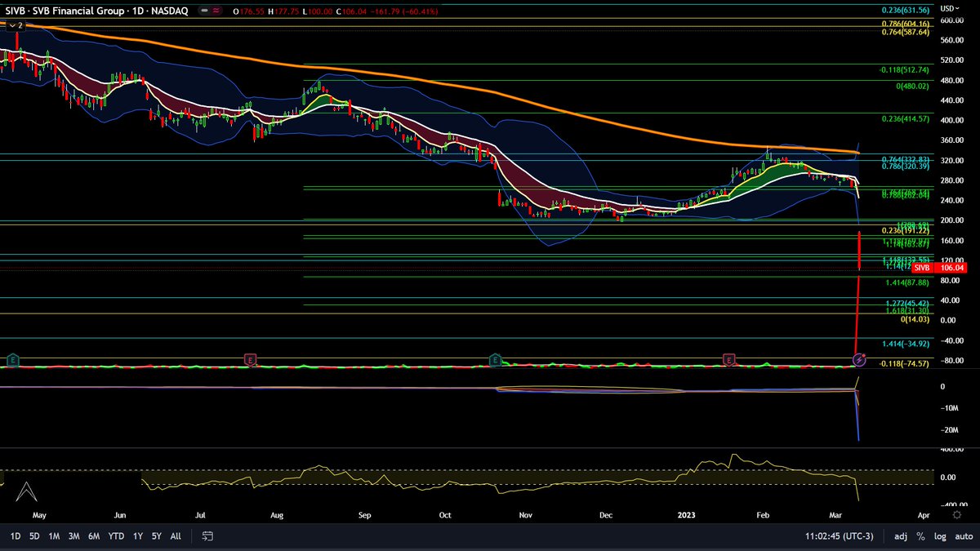Click the 1.272(45.42) Fibonacci label
980x551 pixels.
(907, 303)
